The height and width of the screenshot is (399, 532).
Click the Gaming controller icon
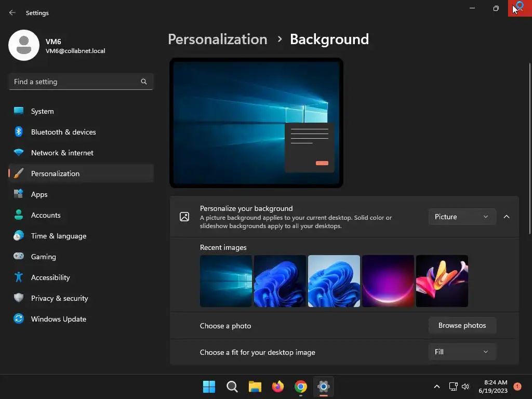19,256
